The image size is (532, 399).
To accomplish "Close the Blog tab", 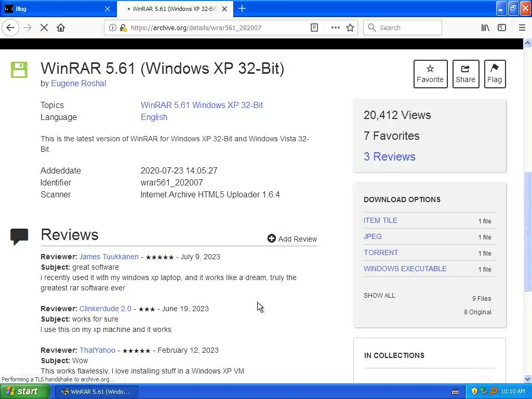I will point(107,9).
